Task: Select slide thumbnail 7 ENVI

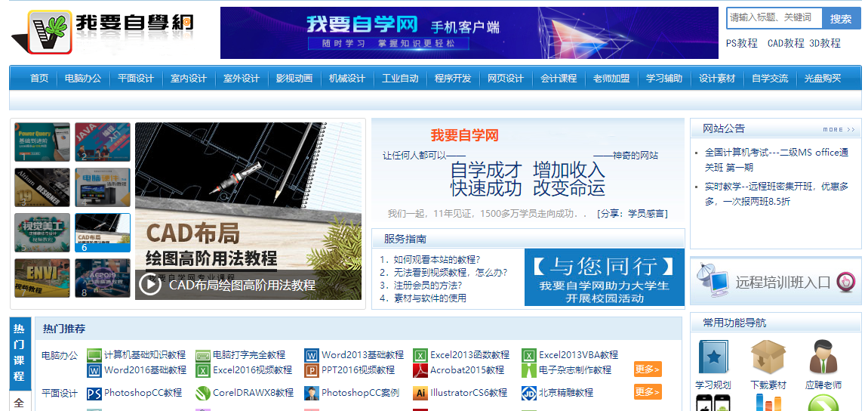Action: tap(42, 278)
